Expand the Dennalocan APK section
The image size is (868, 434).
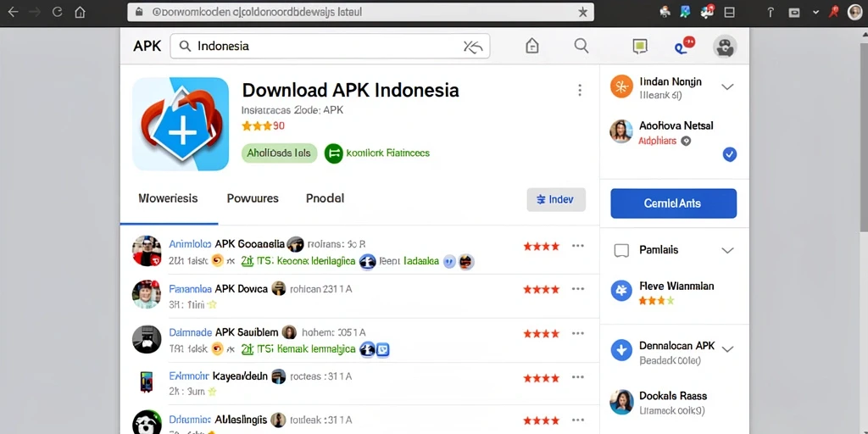728,349
